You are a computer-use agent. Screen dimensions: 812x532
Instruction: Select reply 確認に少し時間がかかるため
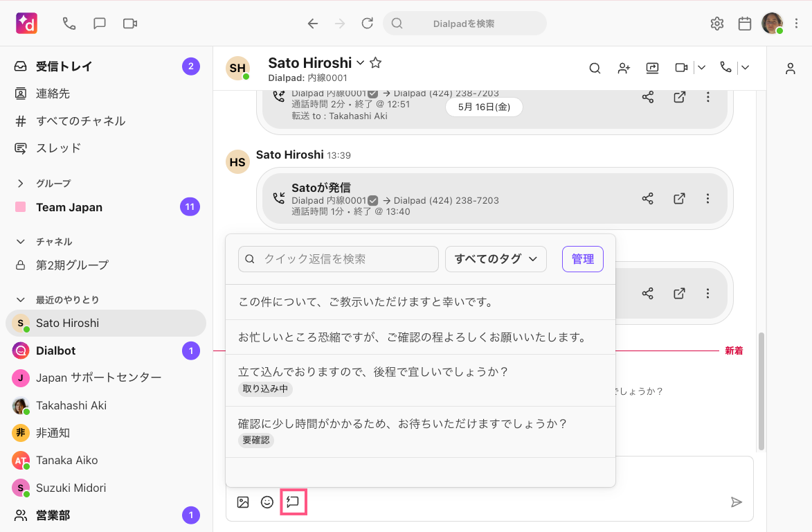420,432
